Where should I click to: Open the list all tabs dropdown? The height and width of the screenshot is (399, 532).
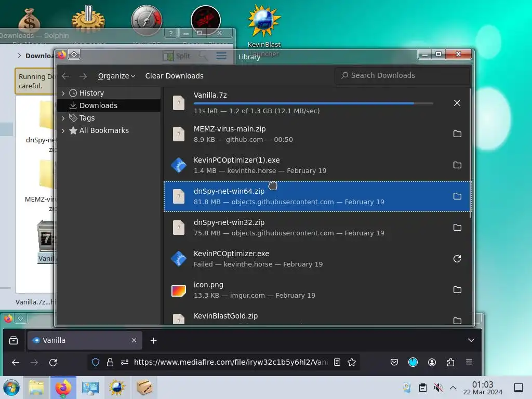tap(471, 340)
